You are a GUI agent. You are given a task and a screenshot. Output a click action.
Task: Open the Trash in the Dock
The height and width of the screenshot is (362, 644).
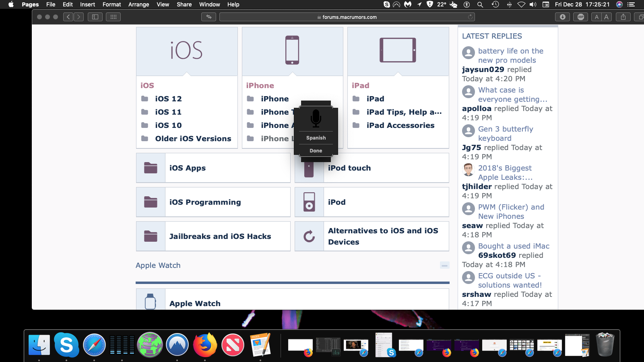click(x=605, y=344)
